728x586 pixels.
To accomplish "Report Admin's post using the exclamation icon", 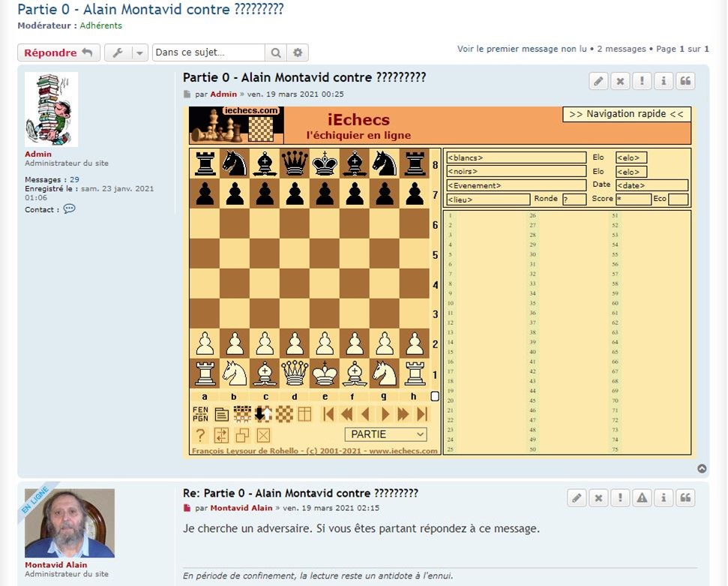I will point(642,81).
